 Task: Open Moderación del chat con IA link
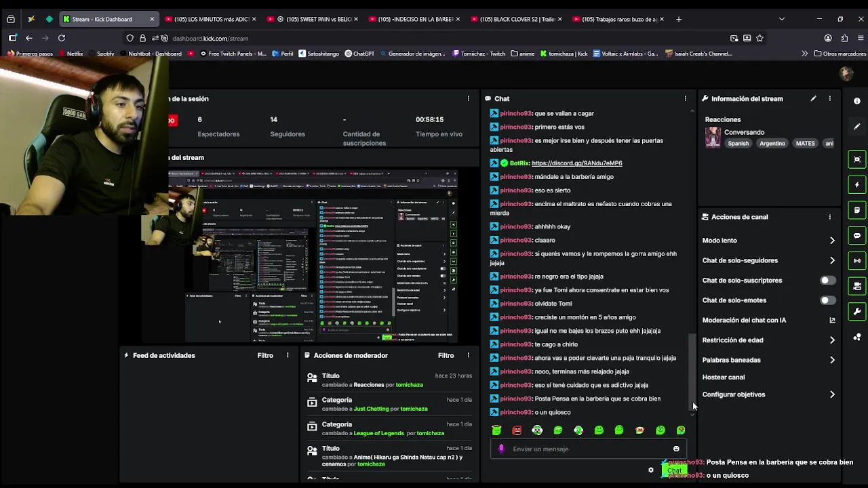click(x=769, y=320)
